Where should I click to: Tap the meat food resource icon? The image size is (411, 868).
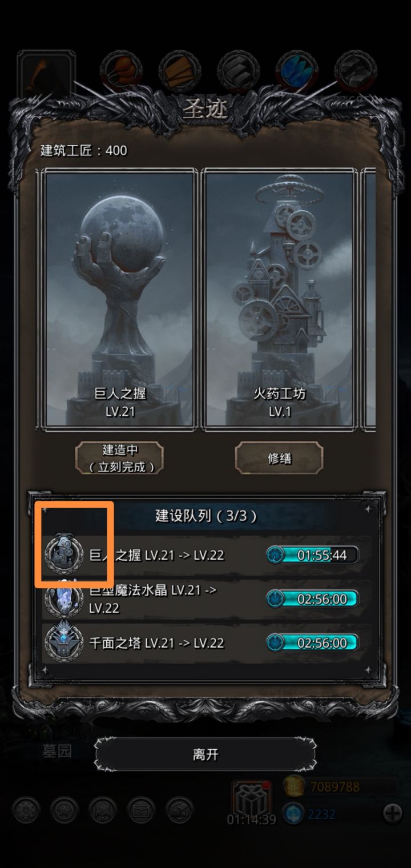tap(120, 72)
